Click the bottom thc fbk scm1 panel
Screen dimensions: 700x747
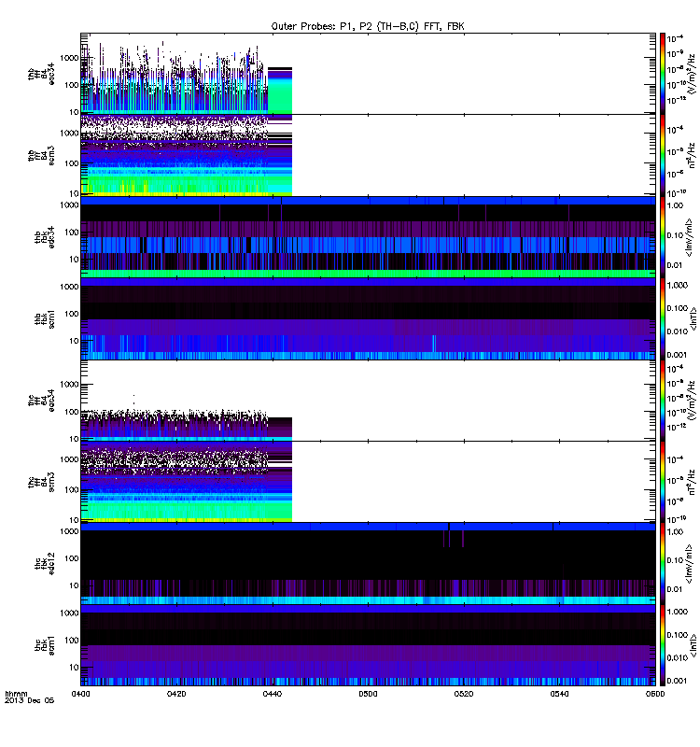(368, 645)
